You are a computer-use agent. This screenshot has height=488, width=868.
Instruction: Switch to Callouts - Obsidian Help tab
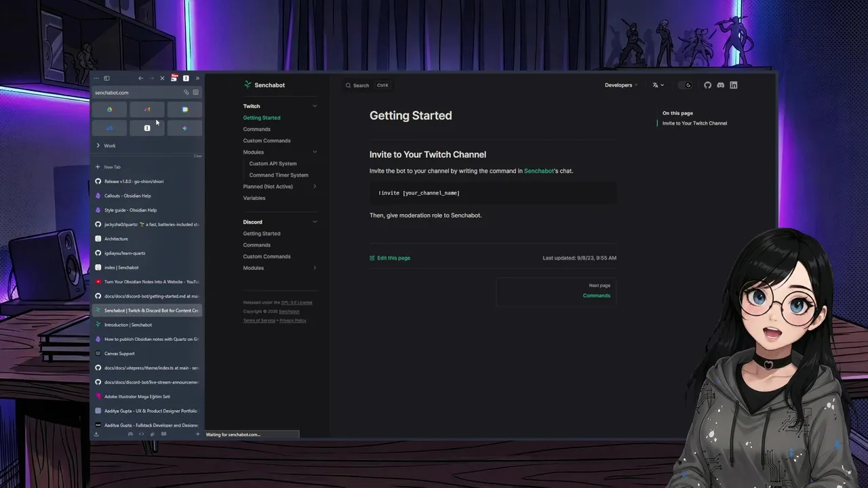(x=147, y=196)
